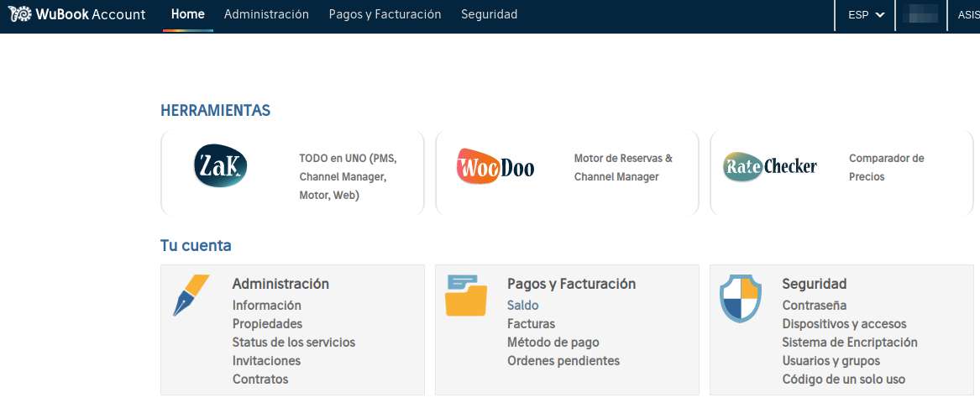Open the Saldo link
This screenshot has width=980, height=403.
point(523,305)
